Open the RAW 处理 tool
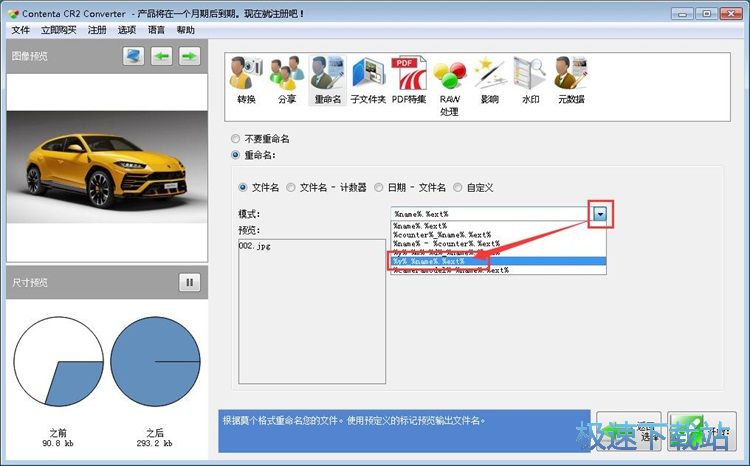This screenshot has width=750, height=466. click(449, 86)
